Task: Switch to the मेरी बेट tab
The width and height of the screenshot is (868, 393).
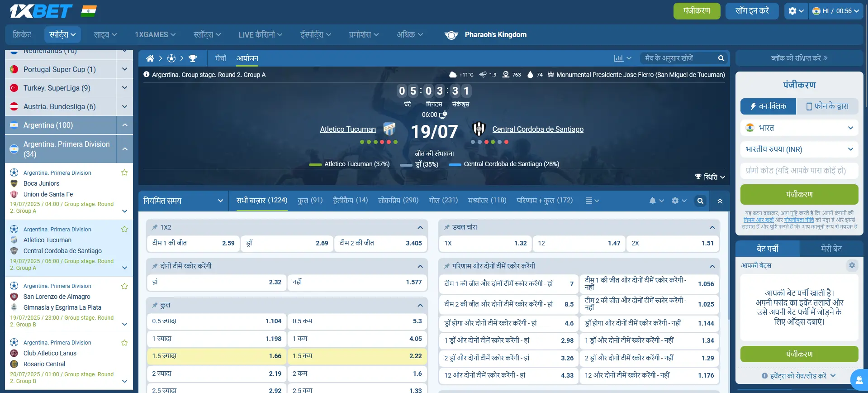Action: click(x=831, y=249)
